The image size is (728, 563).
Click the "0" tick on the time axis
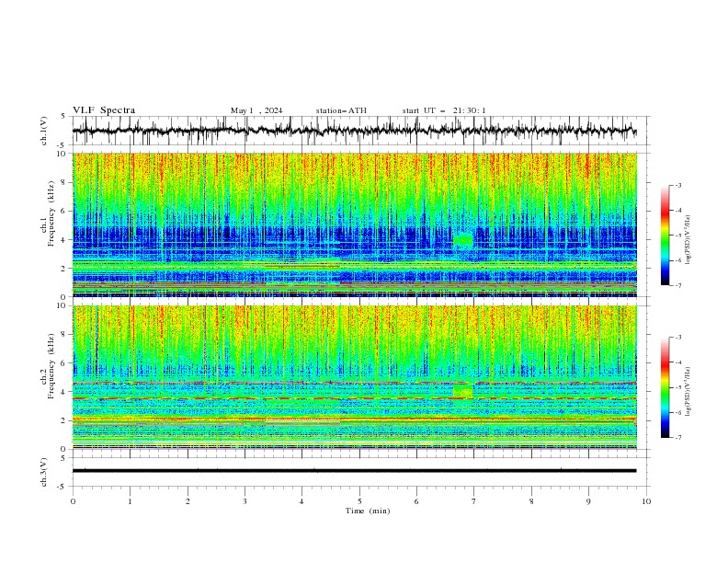73,501
